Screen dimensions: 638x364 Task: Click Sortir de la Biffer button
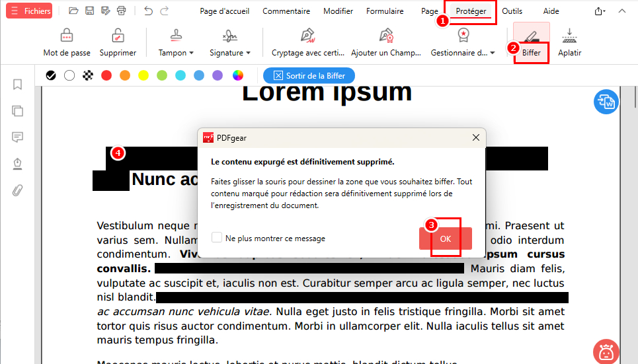(309, 76)
